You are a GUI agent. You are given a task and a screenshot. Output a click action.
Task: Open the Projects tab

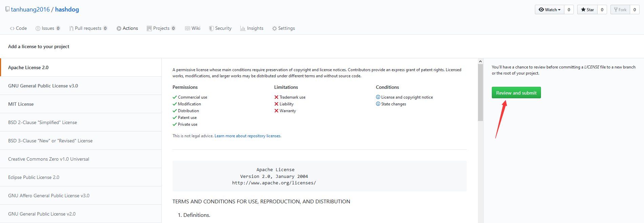click(x=161, y=28)
